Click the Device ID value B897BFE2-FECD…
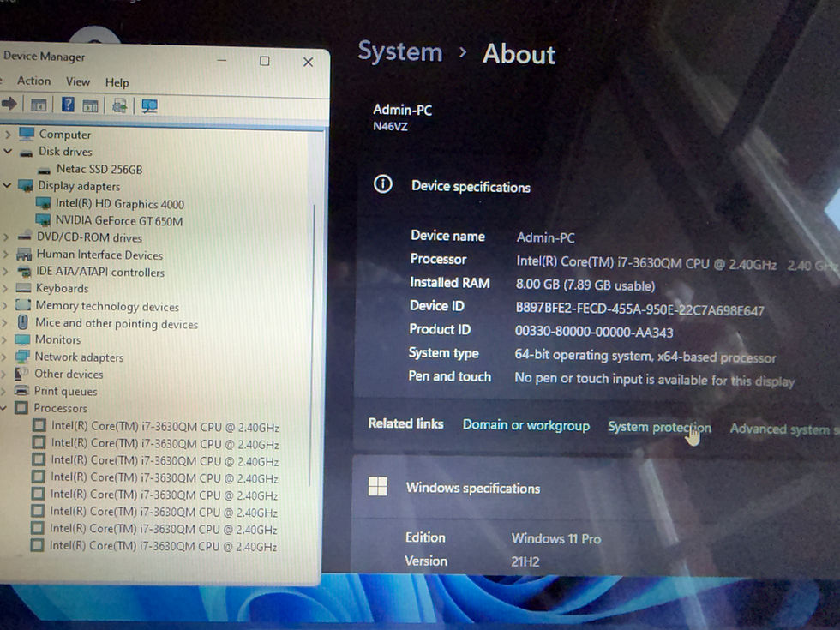 639,309
